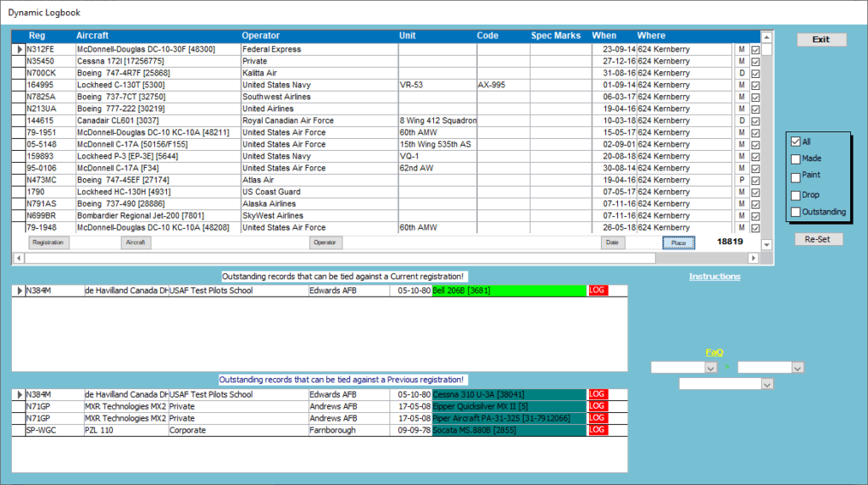The width and height of the screenshot is (868, 485).
Task: Sort by the Place button
Action: pos(679,242)
